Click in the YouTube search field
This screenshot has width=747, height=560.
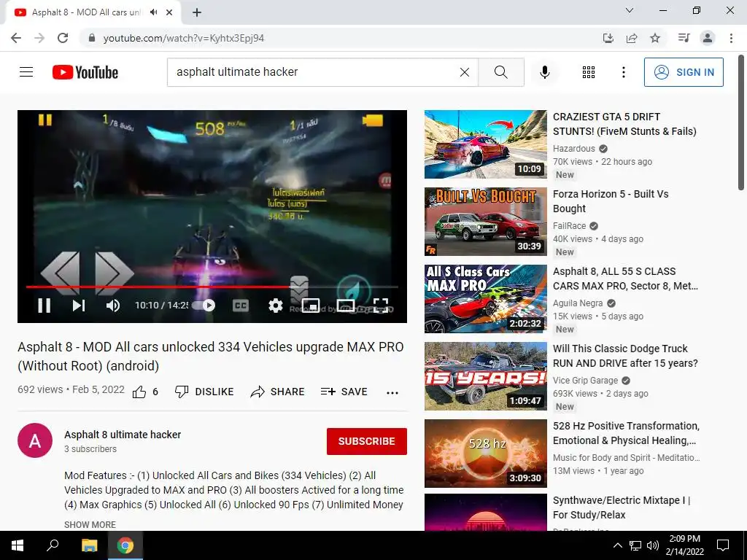pyautogui.click(x=314, y=72)
